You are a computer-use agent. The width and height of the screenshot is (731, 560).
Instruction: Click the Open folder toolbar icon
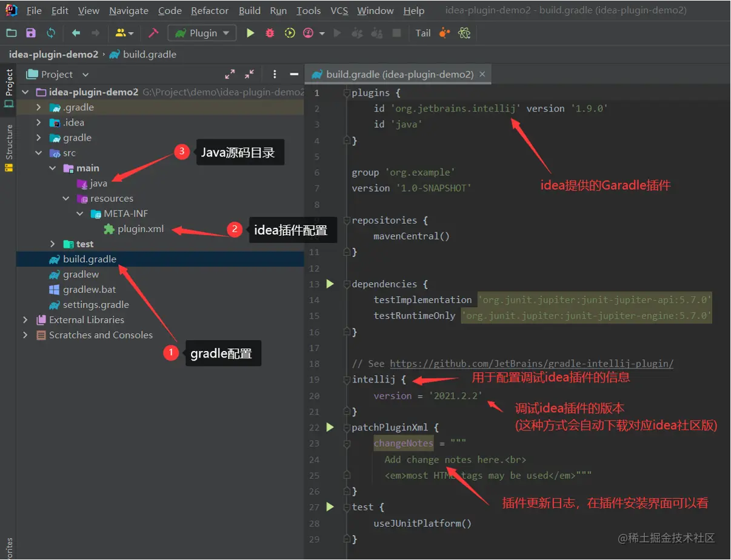pyautogui.click(x=12, y=33)
